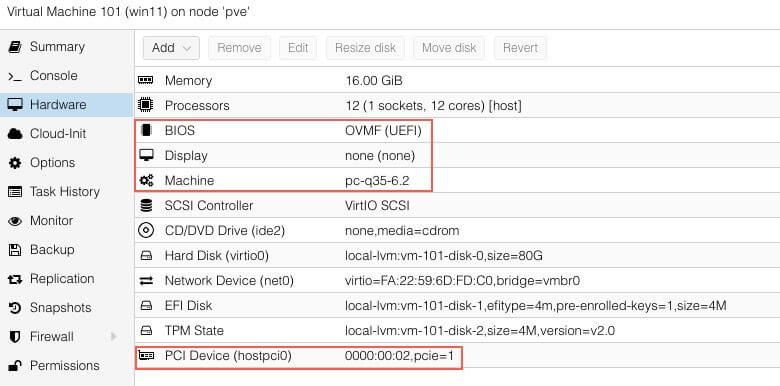Select the Hard Disk virtio0 row
Image resolution: width=780 pixels, height=386 pixels.
pos(457,256)
